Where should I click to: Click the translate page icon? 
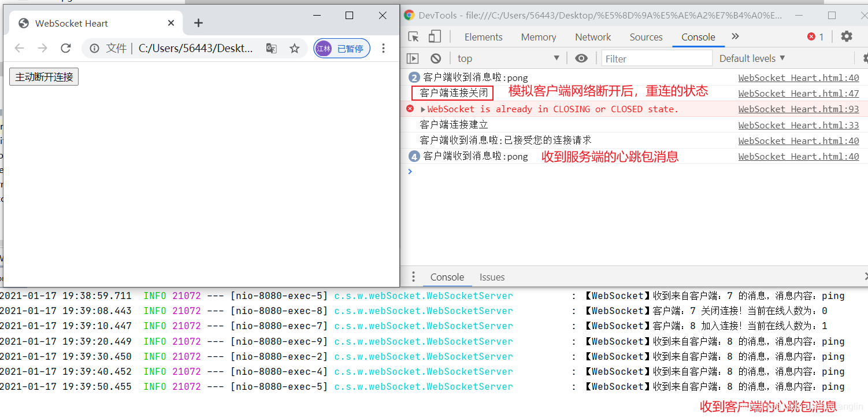[x=271, y=49]
